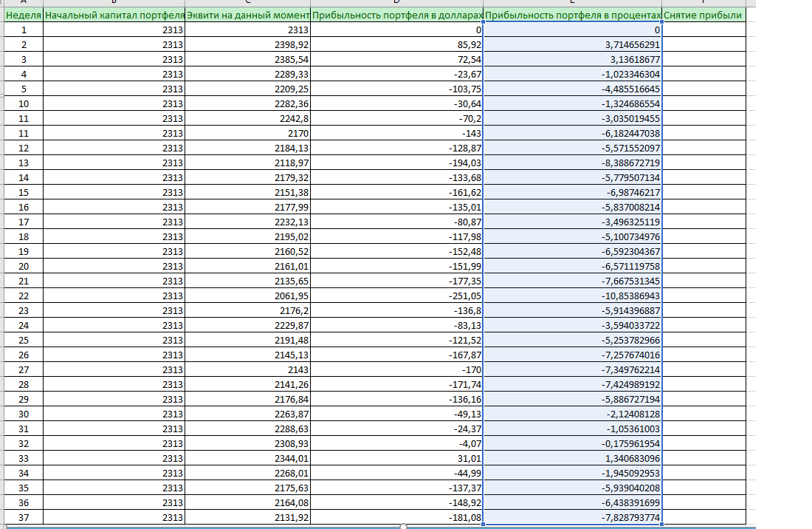The image size is (812, 529).
Task: Click the dollar profit cell showing -170
Action: coord(397,369)
